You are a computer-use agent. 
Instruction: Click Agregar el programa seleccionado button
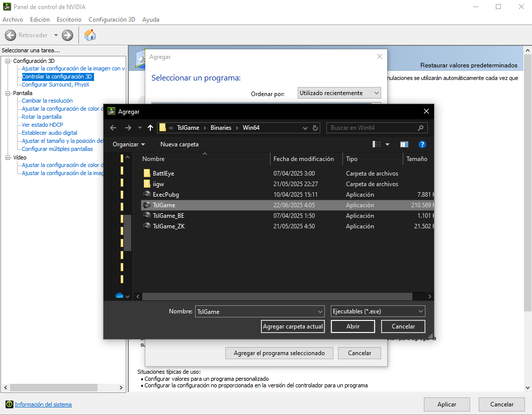pyautogui.click(x=279, y=353)
